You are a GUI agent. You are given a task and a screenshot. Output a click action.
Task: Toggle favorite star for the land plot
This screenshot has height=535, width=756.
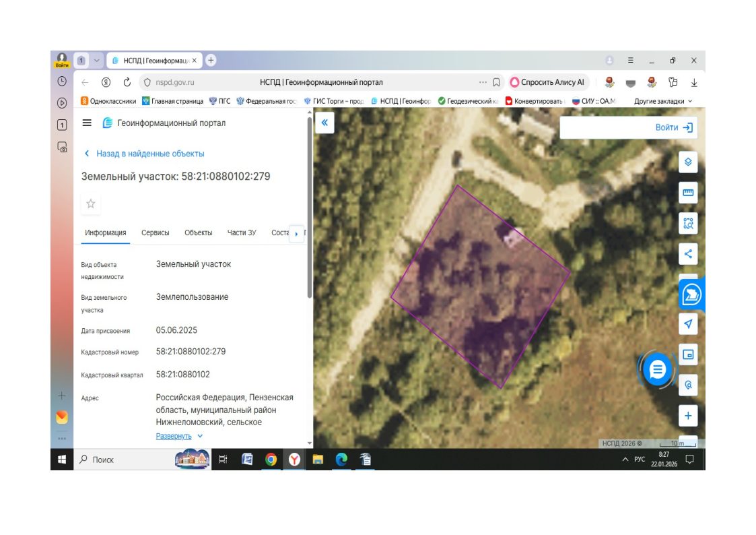click(x=91, y=203)
